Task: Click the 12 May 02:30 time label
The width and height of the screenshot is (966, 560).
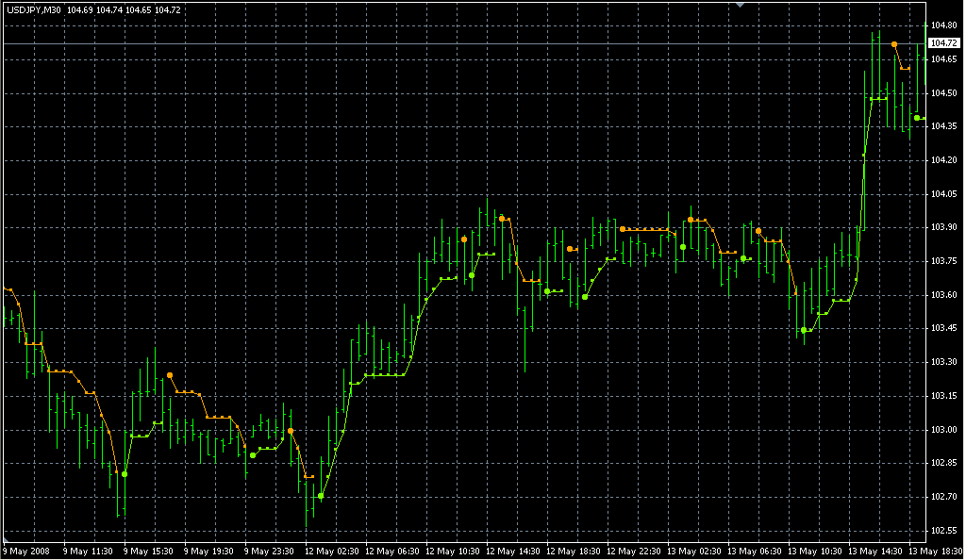Action: click(x=328, y=550)
